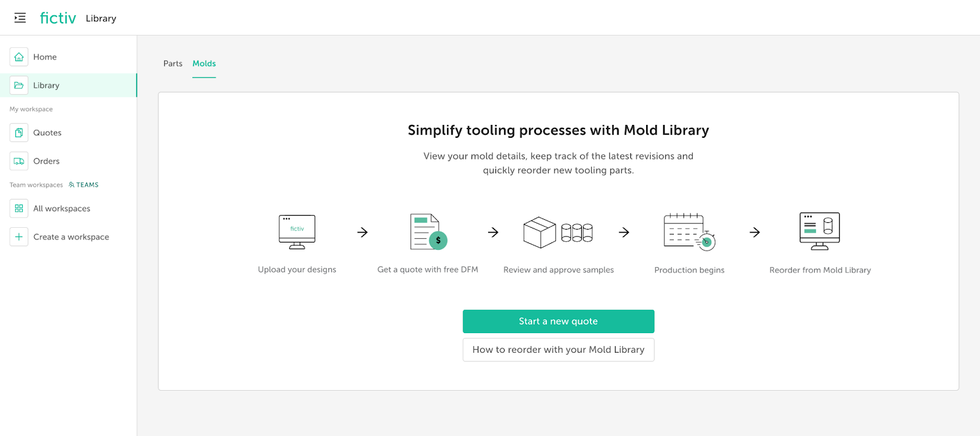The height and width of the screenshot is (436, 980).
Task: Click the Create a workspace label
Action: click(71, 237)
